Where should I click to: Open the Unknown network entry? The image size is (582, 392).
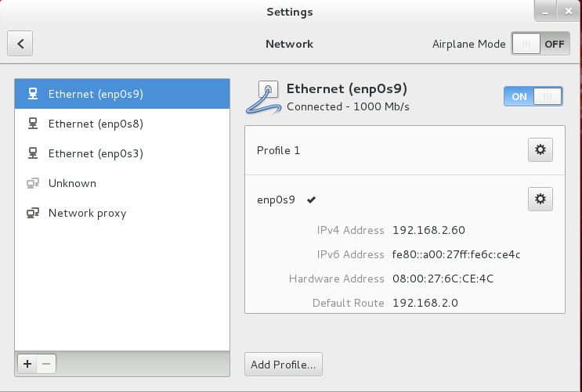(x=122, y=183)
